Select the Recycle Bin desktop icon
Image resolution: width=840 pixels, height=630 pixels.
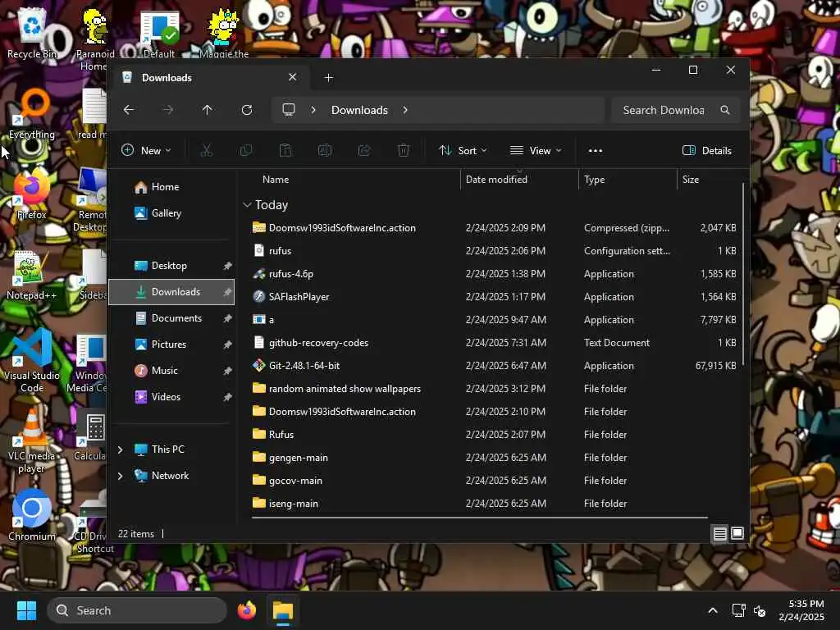pyautogui.click(x=32, y=33)
